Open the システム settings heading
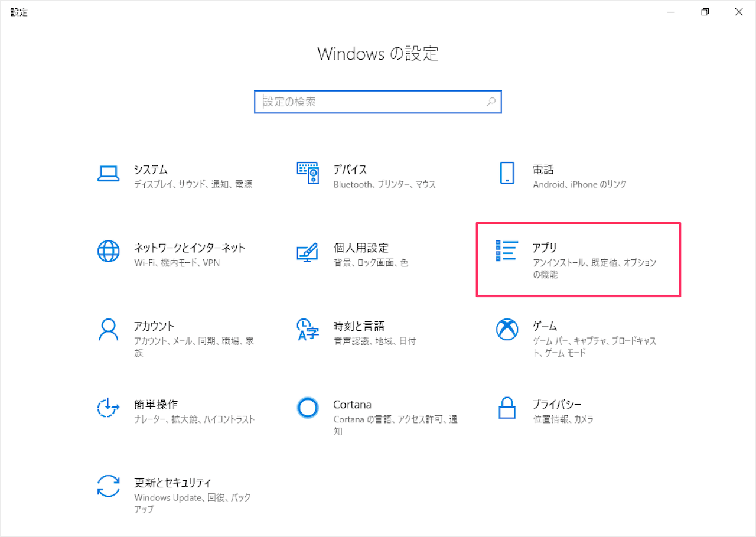The width and height of the screenshot is (756, 537). pos(151,170)
